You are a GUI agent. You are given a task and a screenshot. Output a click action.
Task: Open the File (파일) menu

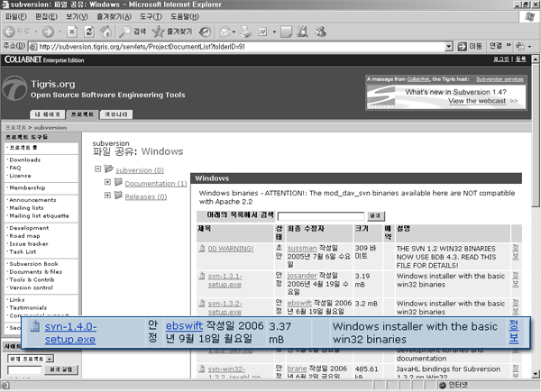click(x=16, y=16)
